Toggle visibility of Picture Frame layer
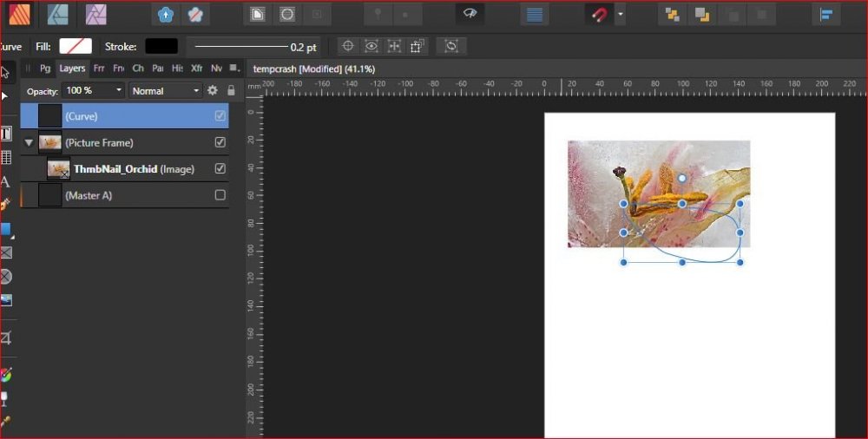 220,142
